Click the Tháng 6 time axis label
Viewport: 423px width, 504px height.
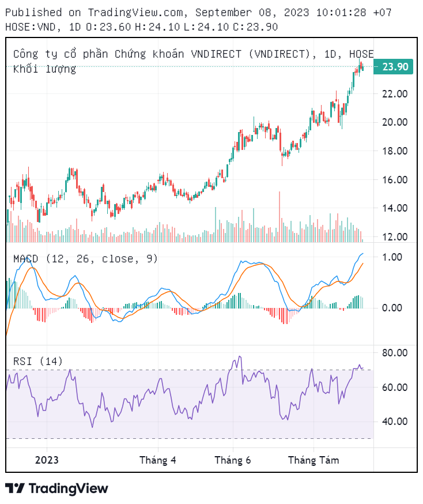pos(233,460)
